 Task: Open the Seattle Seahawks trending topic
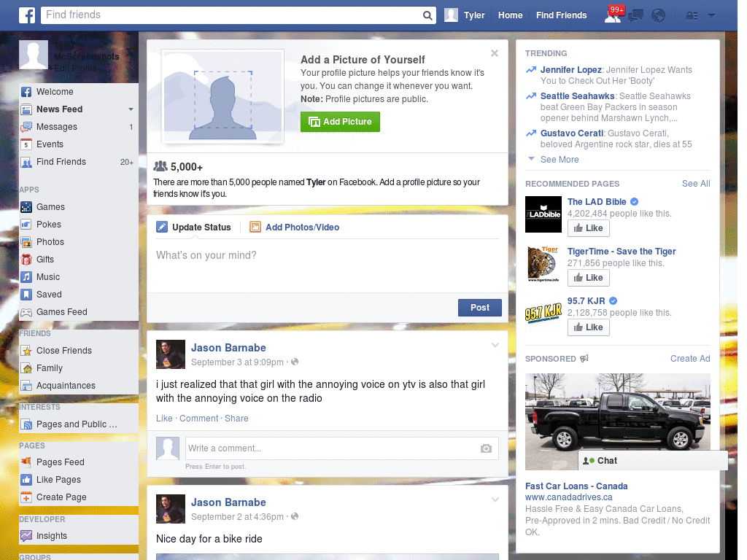578,96
